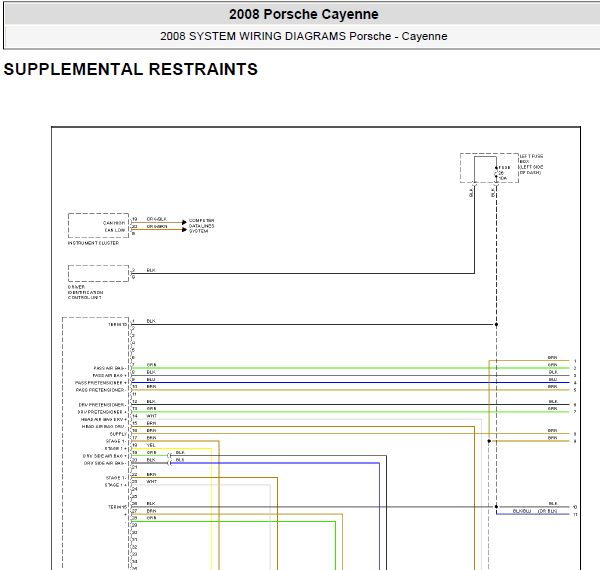Image resolution: width=600 pixels, height=570 pixels.
Task: Click the 'FUSE 26 10A' label
Action: [x=504, y=173]
